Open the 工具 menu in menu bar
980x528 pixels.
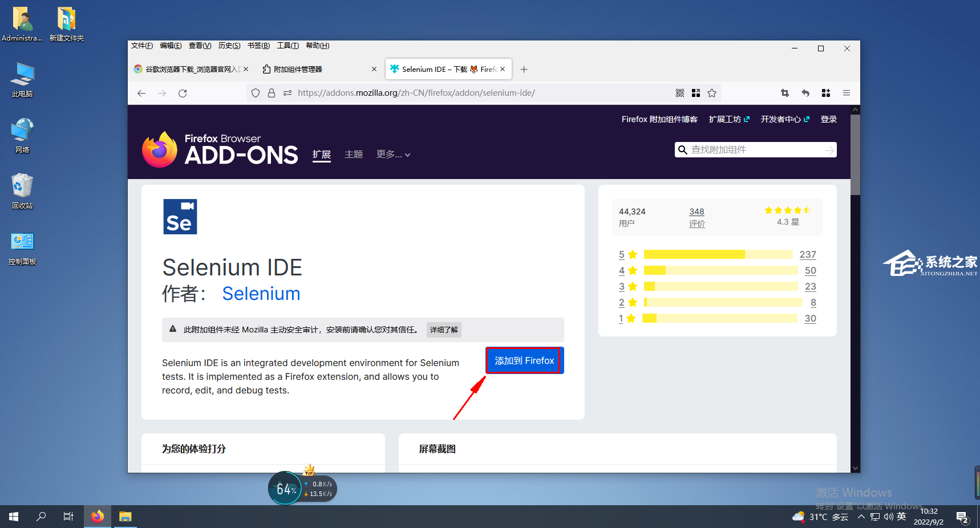click(x=287, y=46)
